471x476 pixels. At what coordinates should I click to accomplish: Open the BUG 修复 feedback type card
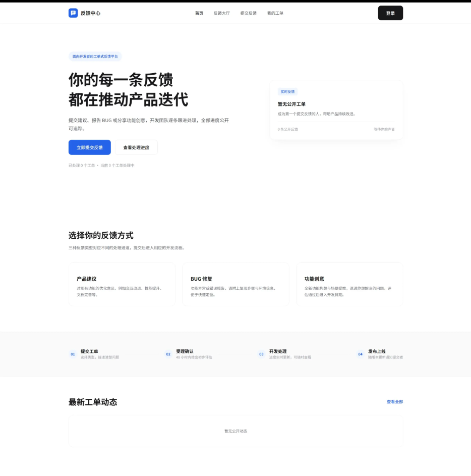[x=236, y=284]
